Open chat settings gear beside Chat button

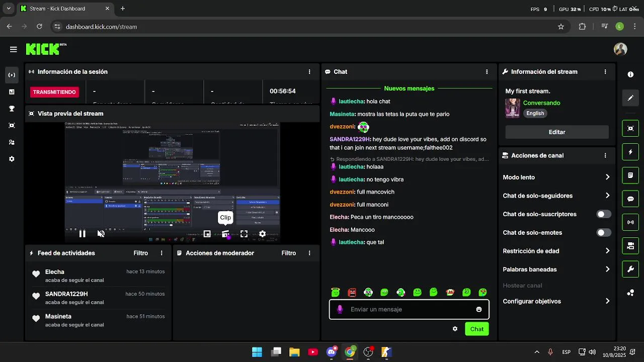455,329
